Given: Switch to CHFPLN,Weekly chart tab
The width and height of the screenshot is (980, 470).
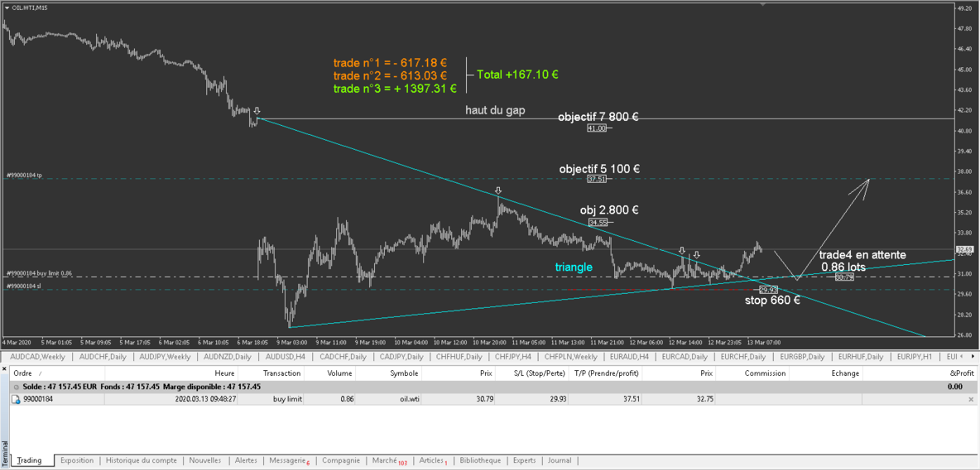Looking at the screenshot, I should pos(571,357).
